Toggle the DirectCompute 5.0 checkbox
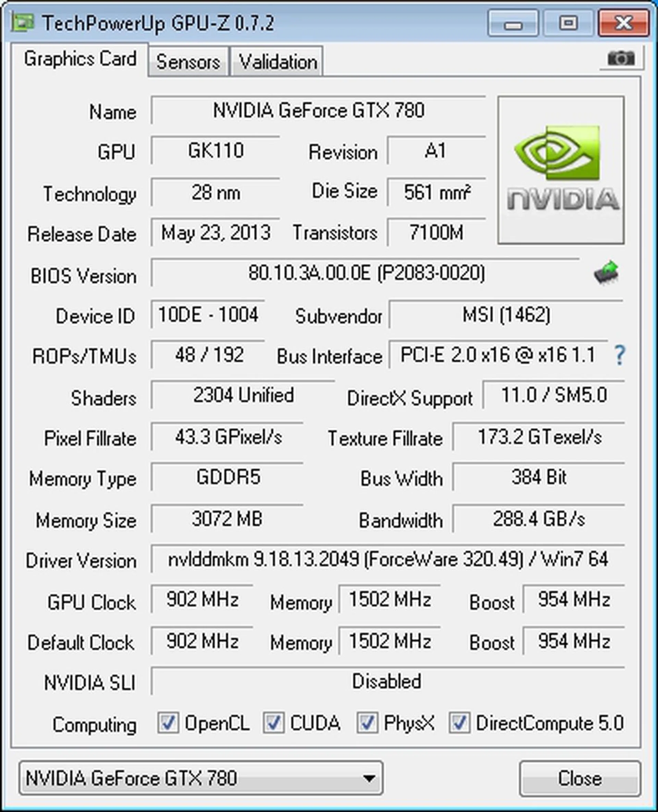Image resolution: width=658 pixels, height=812 pixels. [x=459, y=723]
